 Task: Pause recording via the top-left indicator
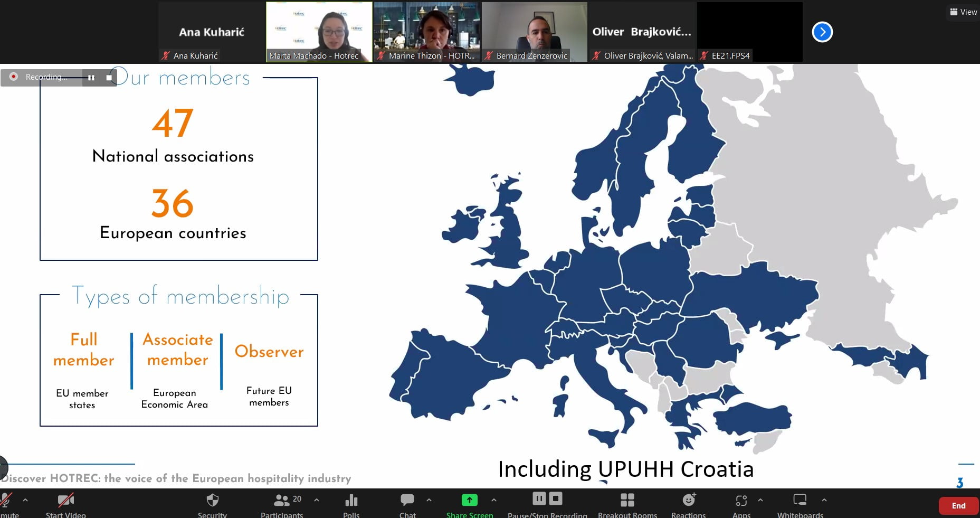(x=91, y=77)
